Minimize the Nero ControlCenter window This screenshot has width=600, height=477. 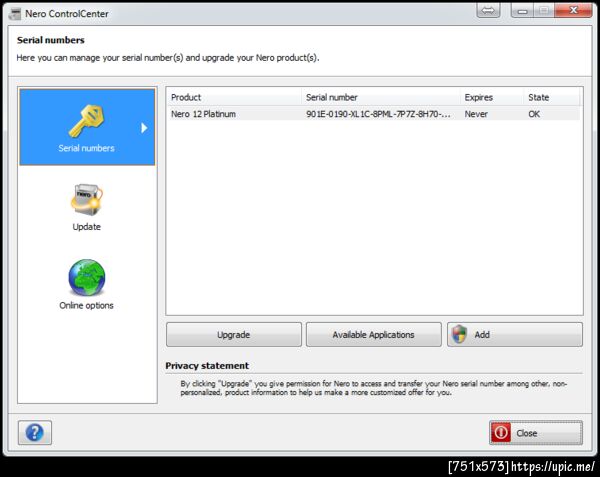point(522,11)
